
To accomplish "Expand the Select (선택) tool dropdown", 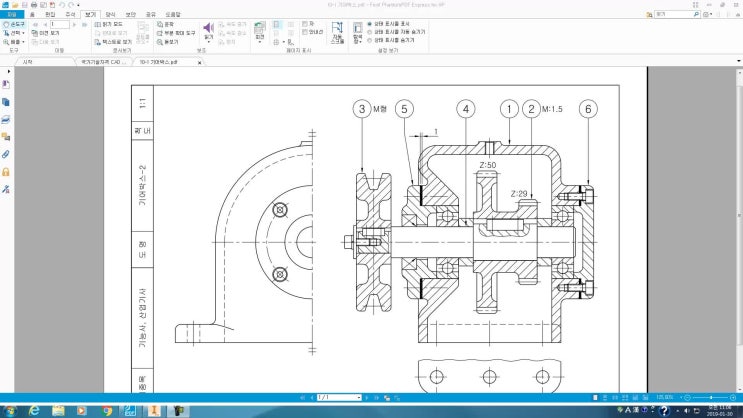I will (x=23, y=33).
